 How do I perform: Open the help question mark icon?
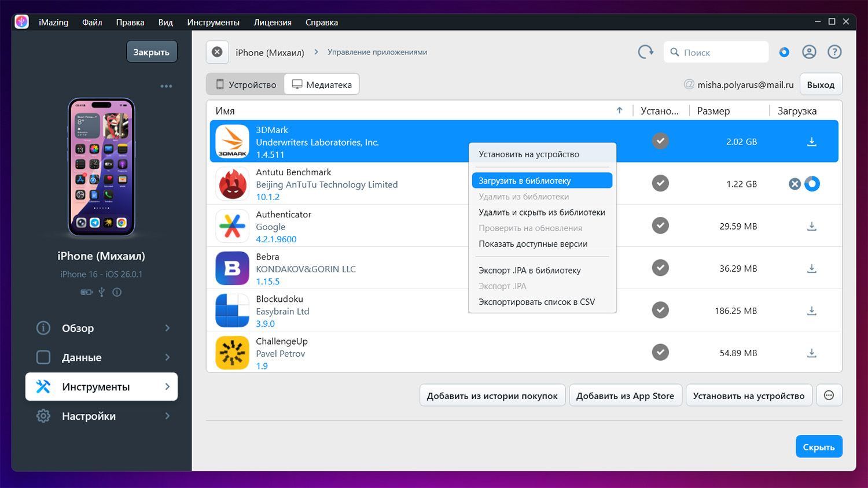coord(834,52)
